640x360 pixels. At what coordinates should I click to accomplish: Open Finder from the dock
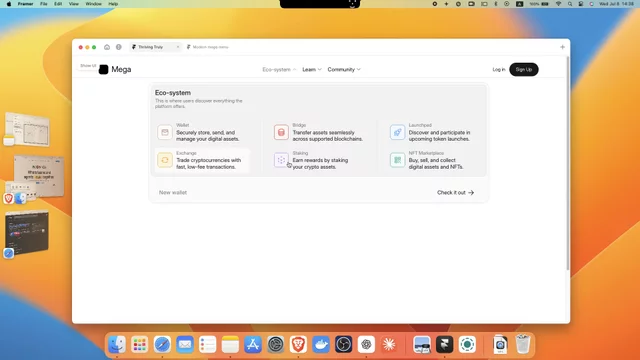coord(117,344)
